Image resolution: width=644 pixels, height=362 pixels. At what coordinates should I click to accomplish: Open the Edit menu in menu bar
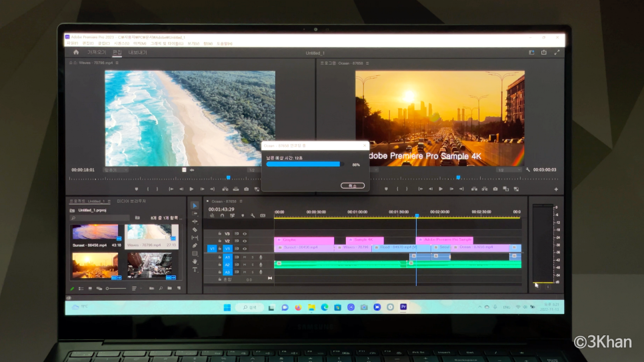pyautogui.click(x=88, y=43)
